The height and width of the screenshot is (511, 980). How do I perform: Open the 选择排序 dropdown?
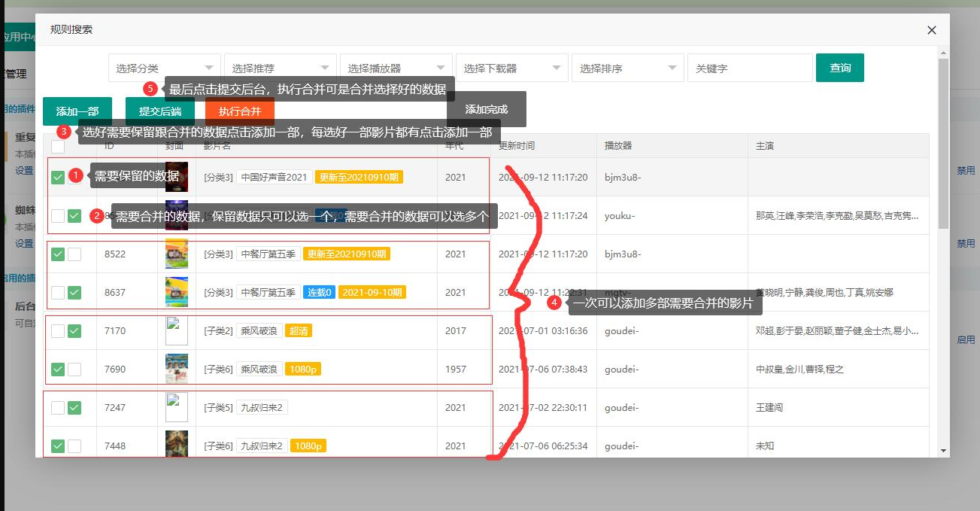pos(628,68)
